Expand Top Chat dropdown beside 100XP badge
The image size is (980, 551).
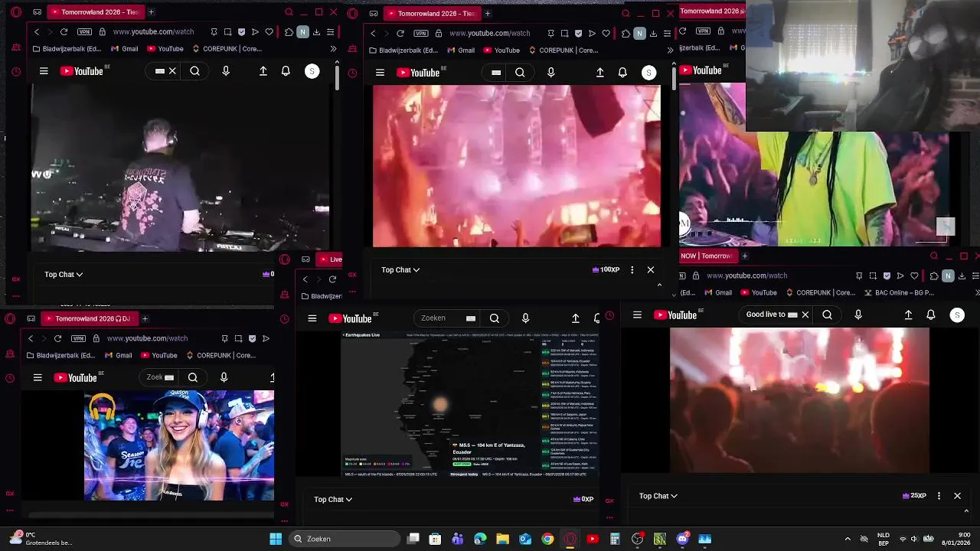tap(400, 269)
